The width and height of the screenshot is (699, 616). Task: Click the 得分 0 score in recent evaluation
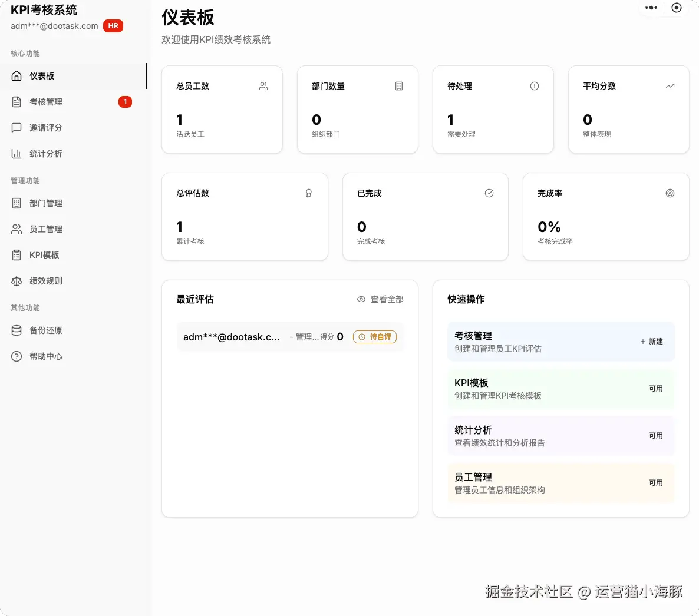tap(332, 337)
